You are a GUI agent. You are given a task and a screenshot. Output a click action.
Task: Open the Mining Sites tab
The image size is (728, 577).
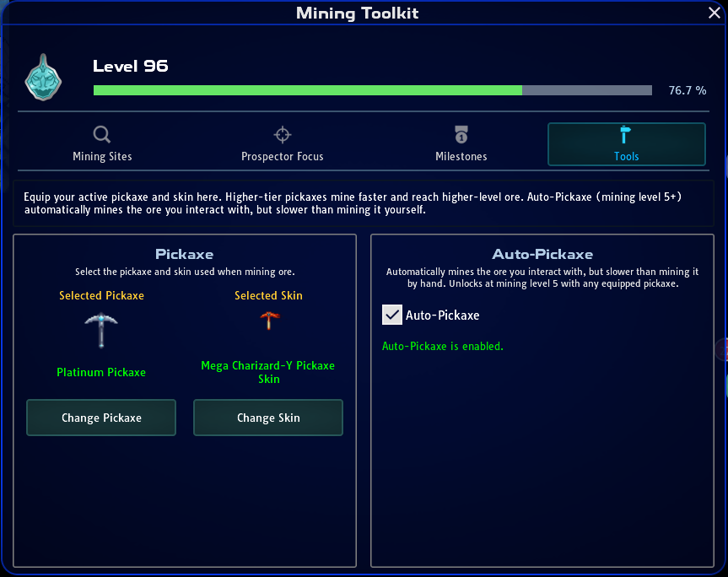click(x=102, y=144)
